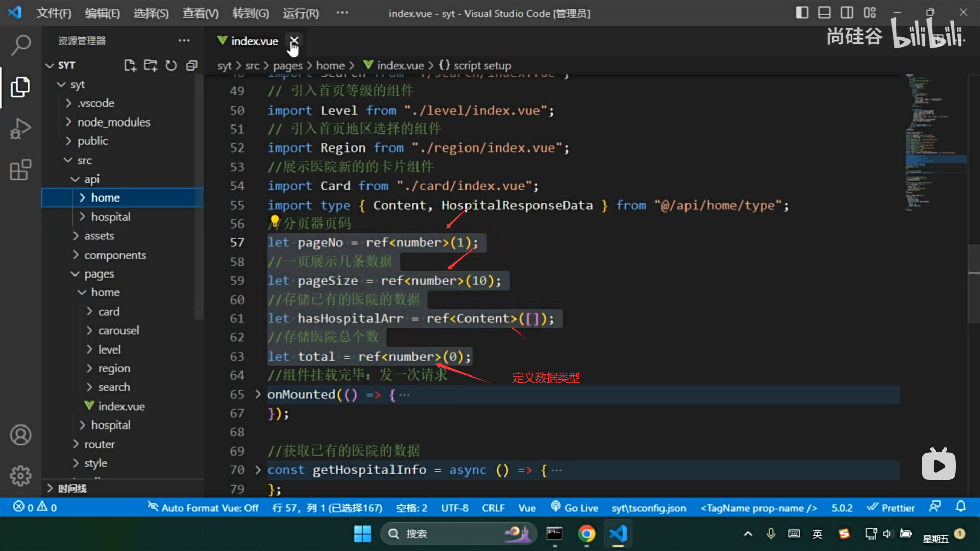
Task: Toggle Auto Format Vue in status bar
Action: [203, 508]
